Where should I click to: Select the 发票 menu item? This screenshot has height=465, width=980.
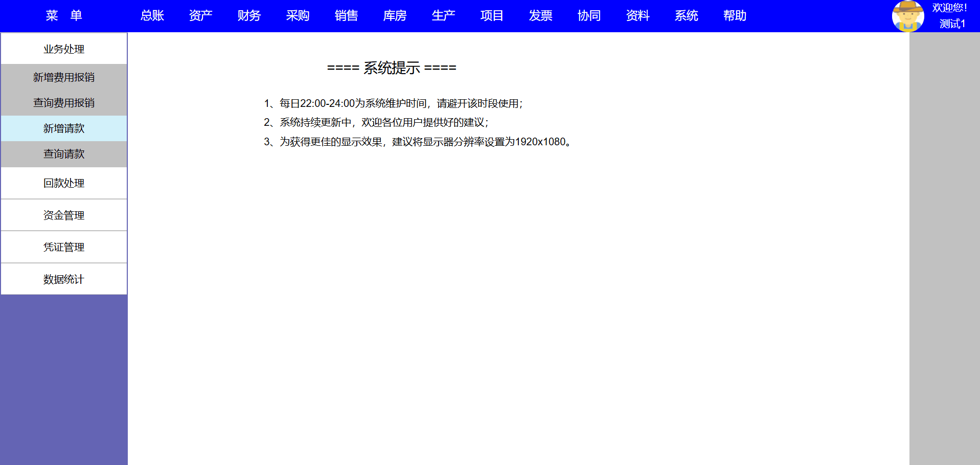pyautogui.click(x=540, y=16)
